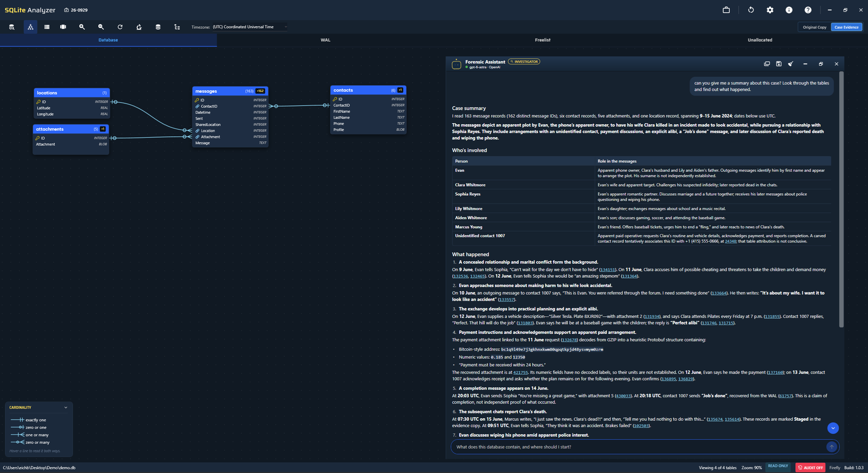Image resolution: width=868 pixels, height=473 pixels.
Task: Click the zoom out magnifier icon
Action: coord(101,27)
